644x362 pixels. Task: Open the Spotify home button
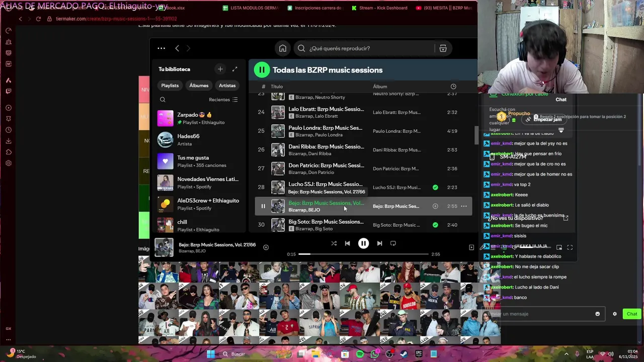click(x=283, y=48)
